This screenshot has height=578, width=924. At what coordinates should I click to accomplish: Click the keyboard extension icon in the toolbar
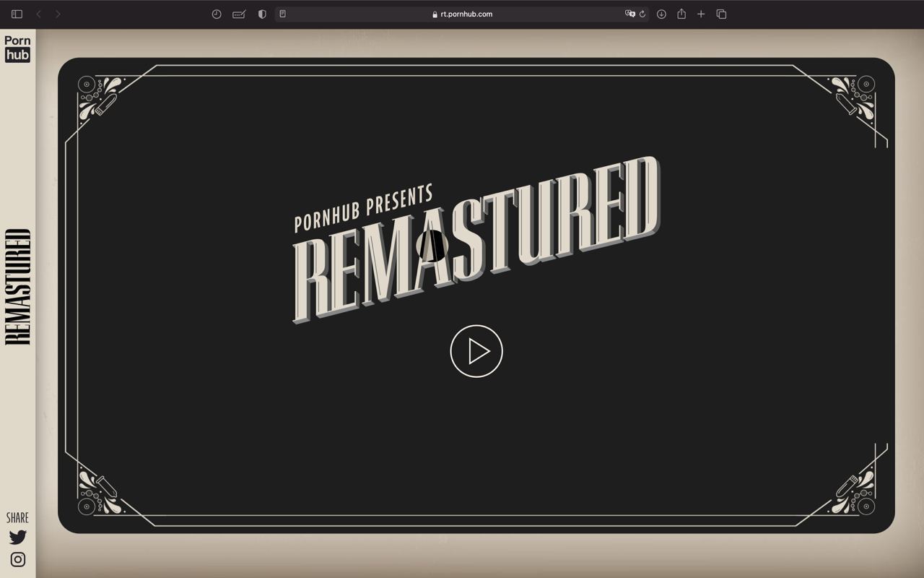[239, 14]
